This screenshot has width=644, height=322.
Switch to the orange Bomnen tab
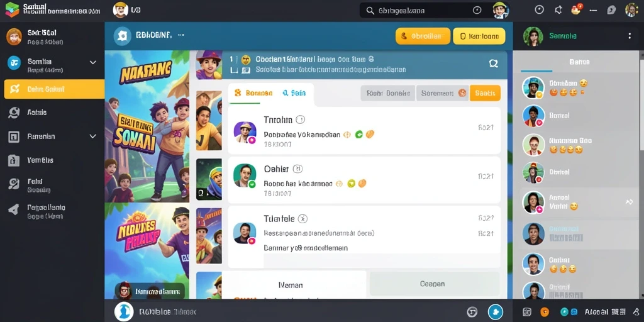[x=253, y=93]
